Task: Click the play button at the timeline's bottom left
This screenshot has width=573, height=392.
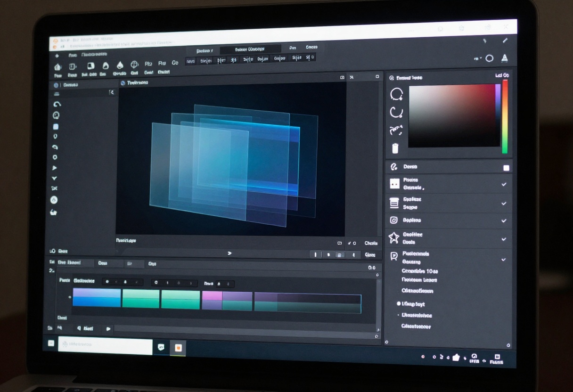Action: pyautogui.click(x=108, y=328)
